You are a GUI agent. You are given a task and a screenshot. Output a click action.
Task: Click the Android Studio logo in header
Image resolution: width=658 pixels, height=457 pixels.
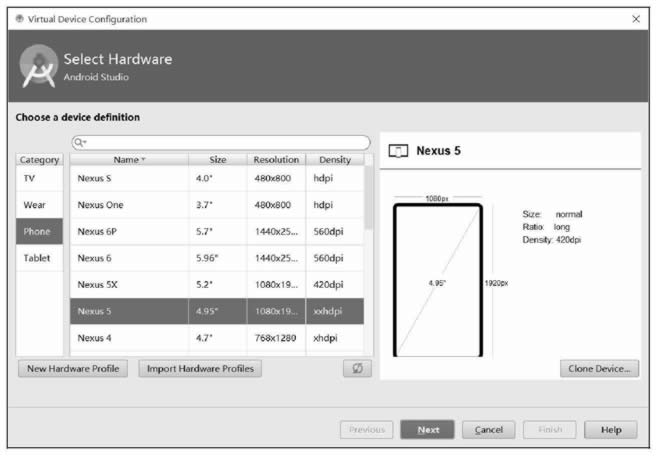coord(38,66)
